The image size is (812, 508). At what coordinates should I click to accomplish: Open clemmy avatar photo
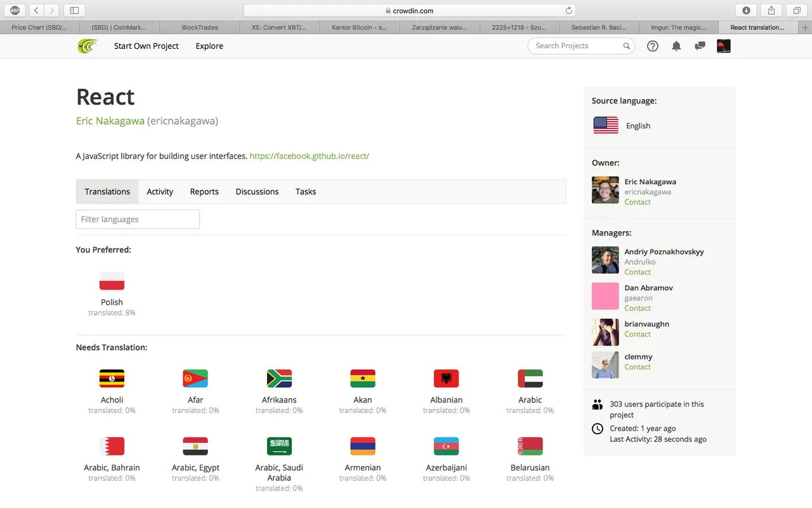point(605,365)
